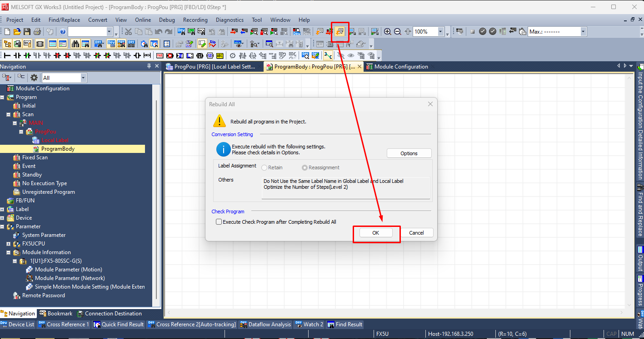Click the red VAR element icon

(160, 55)
